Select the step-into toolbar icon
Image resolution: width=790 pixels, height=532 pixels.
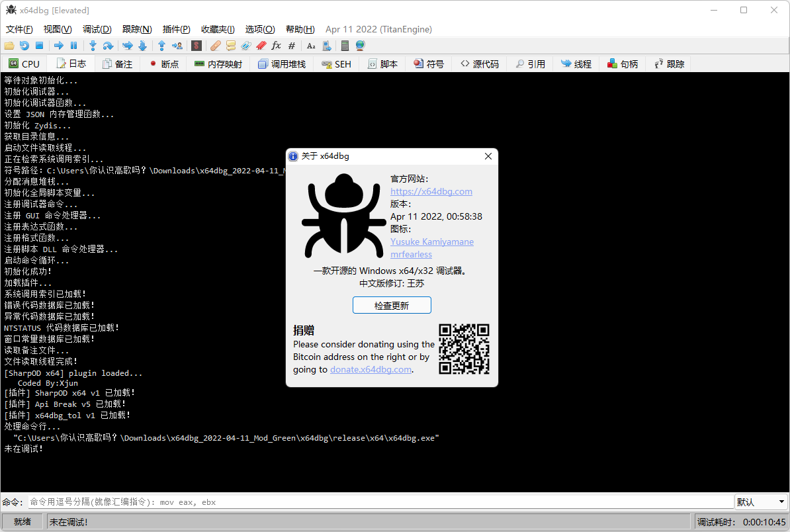click(93, 45)
